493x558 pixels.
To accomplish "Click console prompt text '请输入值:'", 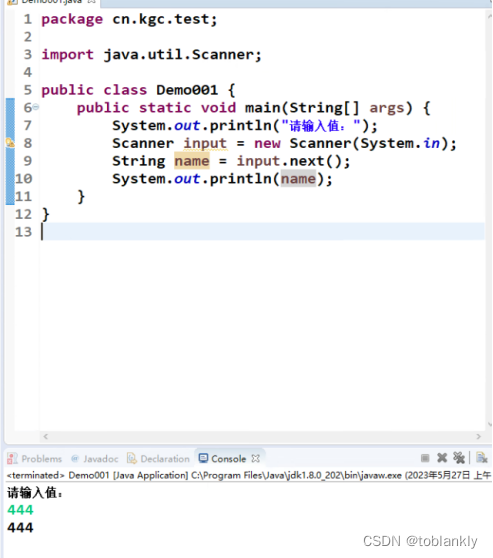I will pyautogui.click(x=35, y=493).
